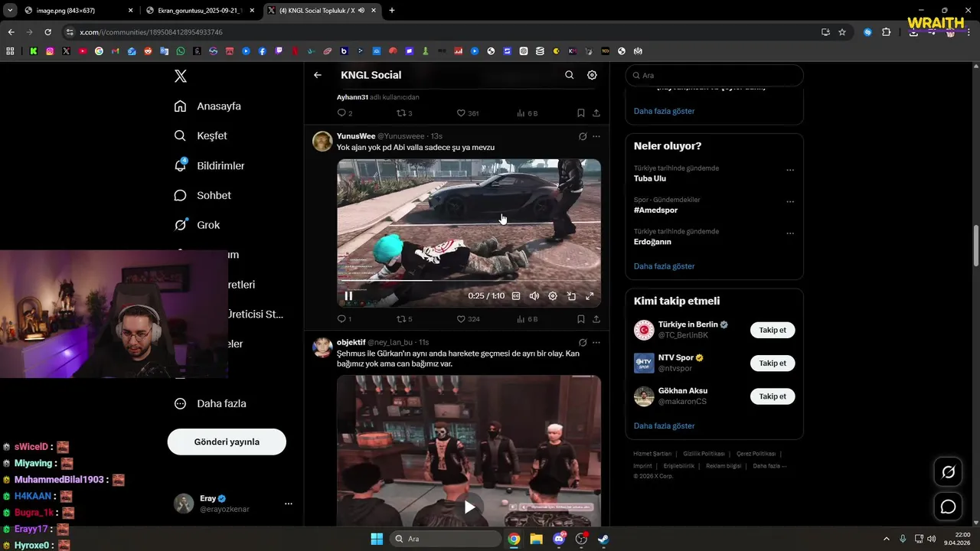
Task: Click the taskbar Ara search box
Action: [x=446, y=539]
